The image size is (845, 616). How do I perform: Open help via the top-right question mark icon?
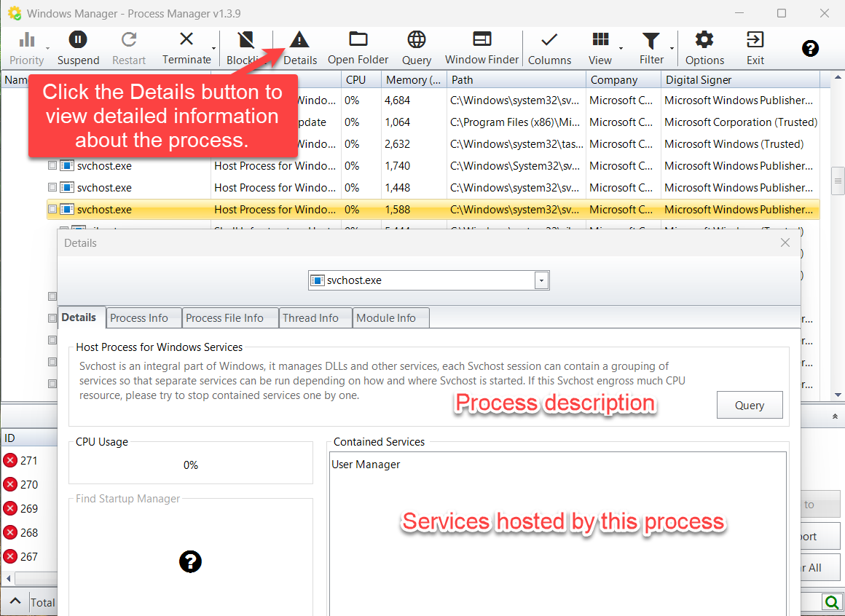click(x=810, y=49)
